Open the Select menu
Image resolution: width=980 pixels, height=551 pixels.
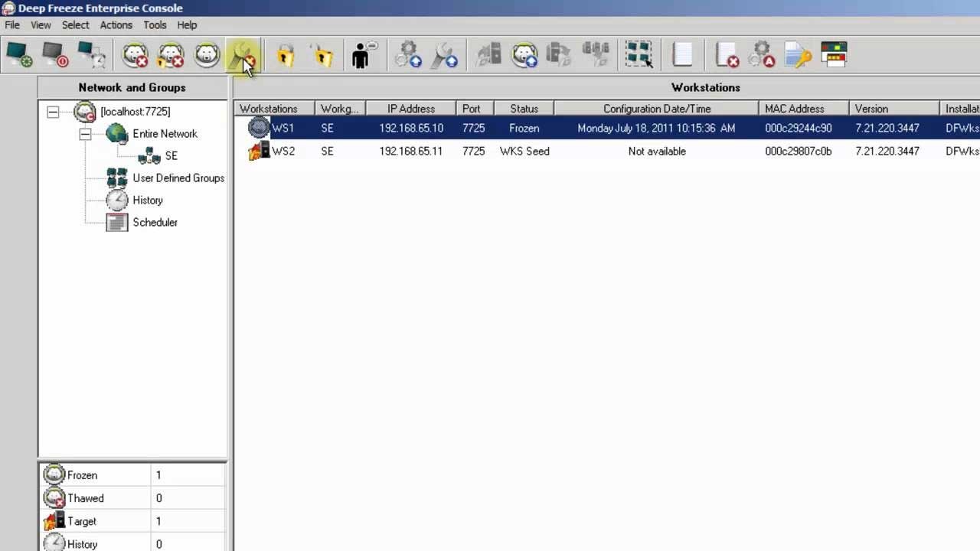point(75,24)
